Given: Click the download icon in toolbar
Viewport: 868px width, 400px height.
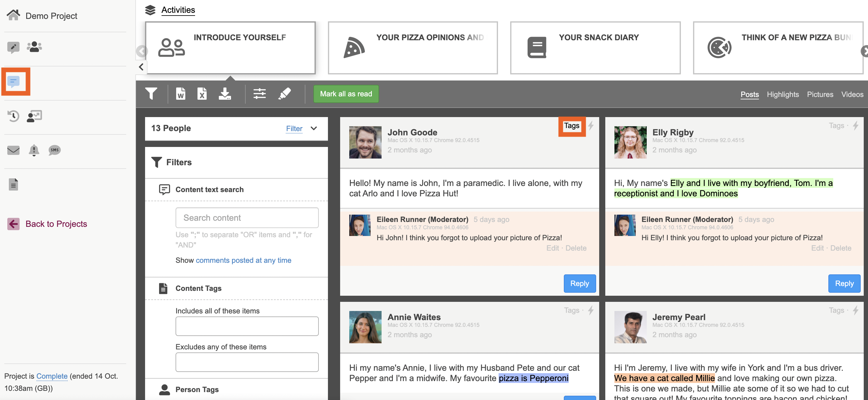Looking at the screenshot, I should pyautogui.click(x=225, y=94).
